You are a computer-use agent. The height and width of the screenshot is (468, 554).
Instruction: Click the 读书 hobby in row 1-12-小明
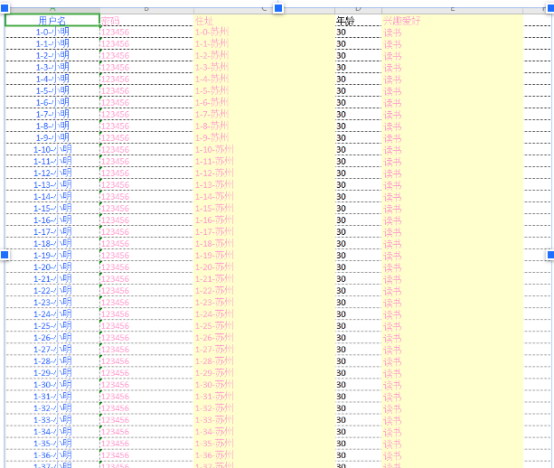tap(452, 173)
